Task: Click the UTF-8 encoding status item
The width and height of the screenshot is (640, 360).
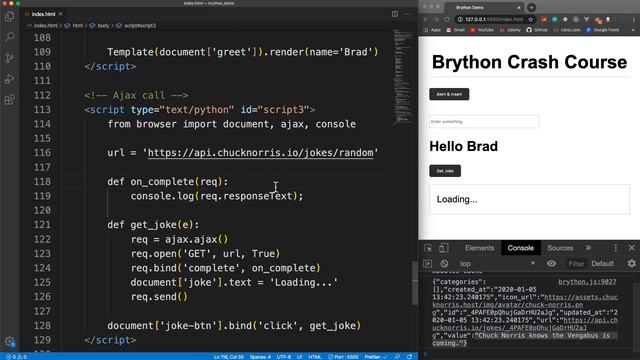Action: (x=284, y=357)
